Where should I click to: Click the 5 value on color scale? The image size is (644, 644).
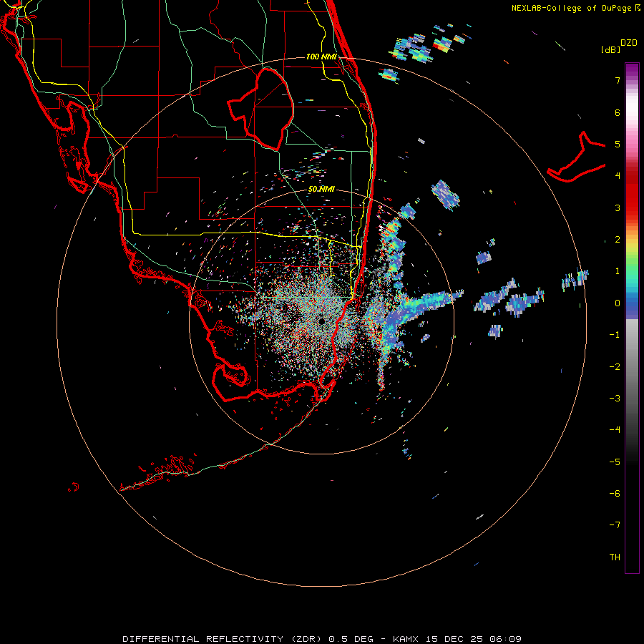coord(618,144)
